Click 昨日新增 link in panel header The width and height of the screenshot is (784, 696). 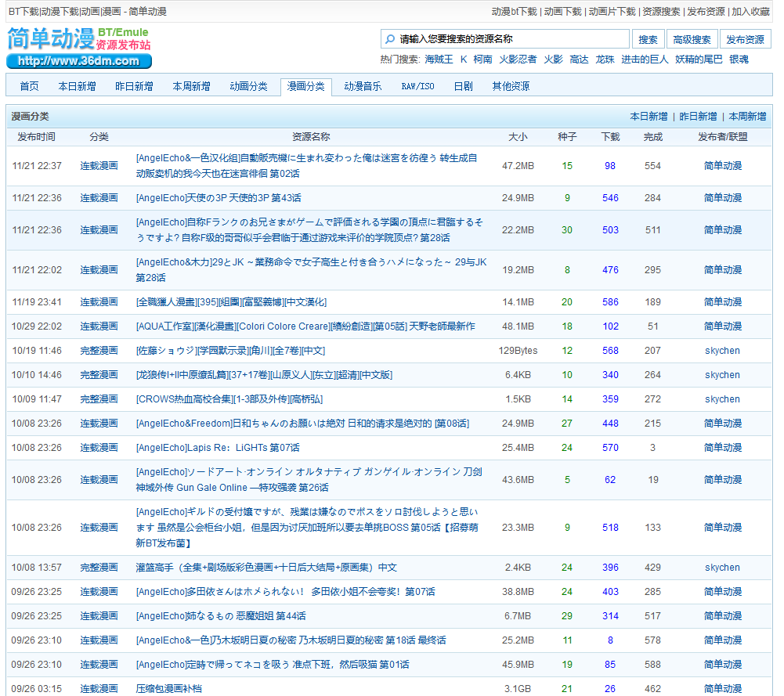point(698,117)
